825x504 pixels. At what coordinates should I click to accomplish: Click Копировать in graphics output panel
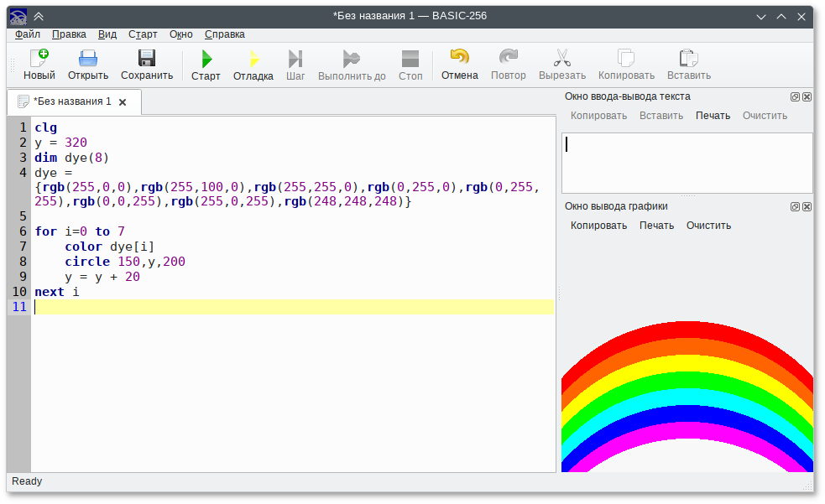point(598,226)
